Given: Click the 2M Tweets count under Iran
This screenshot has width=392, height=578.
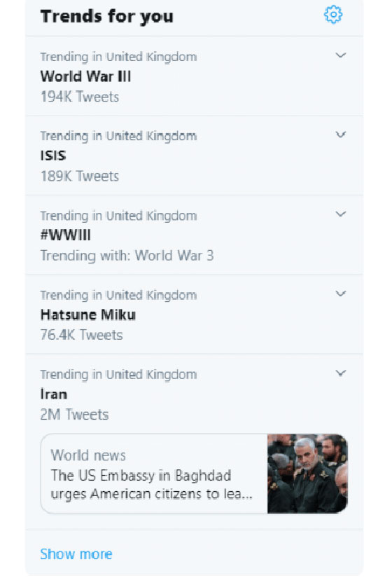Looking at the screenshot, I should [x=74, y=415].
